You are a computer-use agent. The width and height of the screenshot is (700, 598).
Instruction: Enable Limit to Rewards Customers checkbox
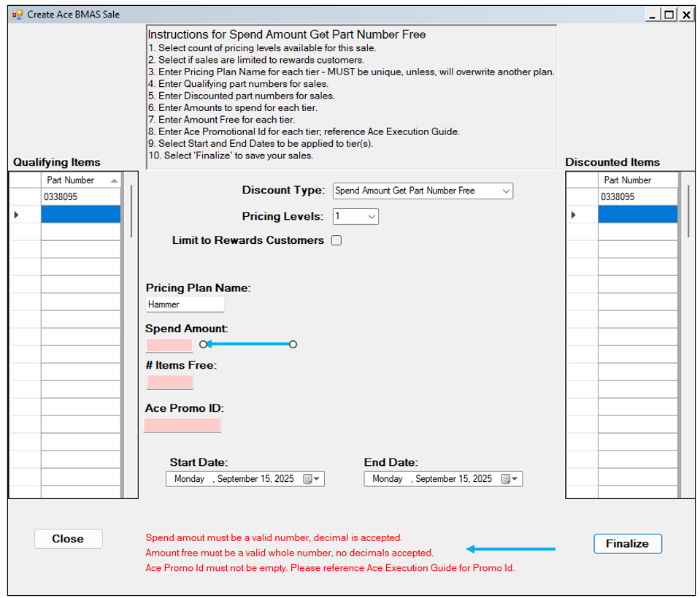336,240
